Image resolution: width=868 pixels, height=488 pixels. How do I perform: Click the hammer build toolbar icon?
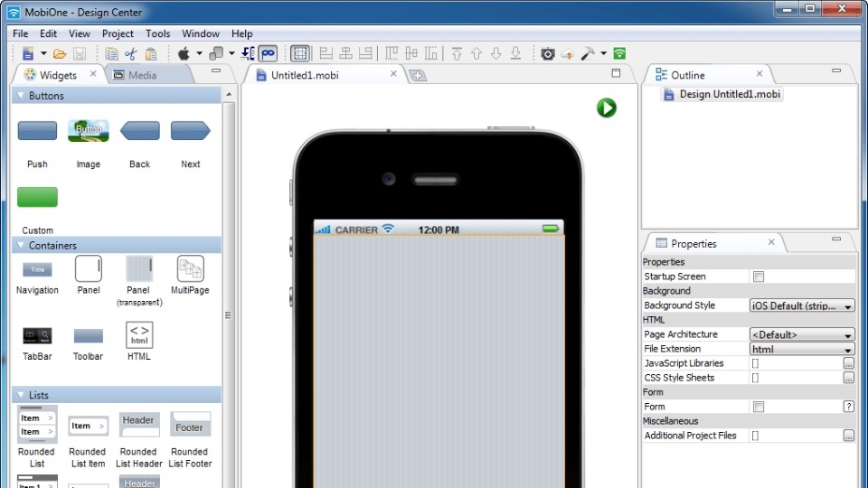tap(588, 53)
